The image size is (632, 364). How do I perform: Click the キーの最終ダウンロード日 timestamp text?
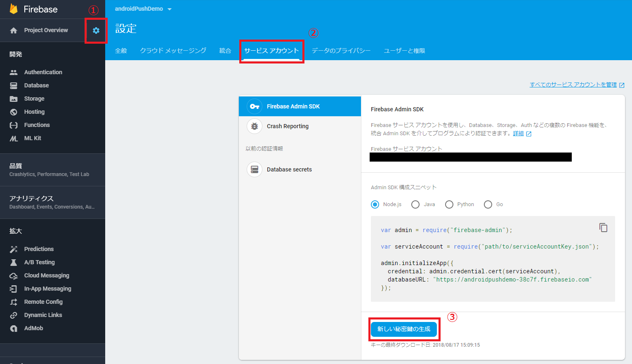click(x=425, y=345)
